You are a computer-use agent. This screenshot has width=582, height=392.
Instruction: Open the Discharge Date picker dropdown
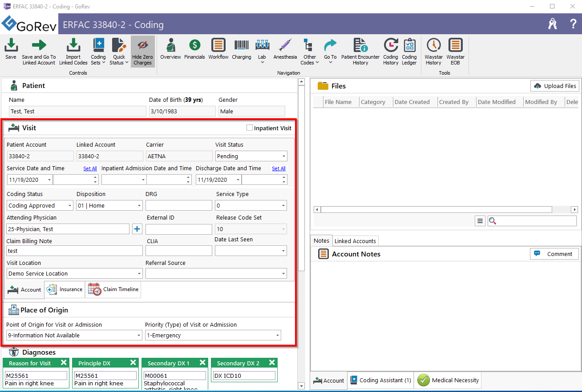point(238,180)
